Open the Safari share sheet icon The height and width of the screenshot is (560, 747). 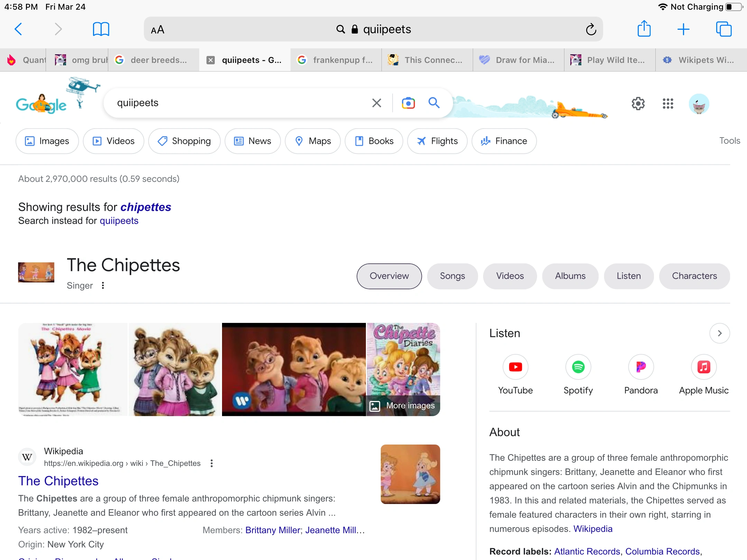(x=644, y=29)
